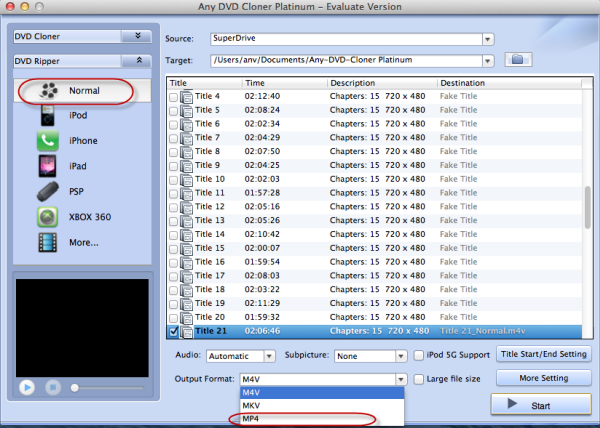Enable Large file size option
The width and height of the screenshot is (600, 428).
coord(419,379)
